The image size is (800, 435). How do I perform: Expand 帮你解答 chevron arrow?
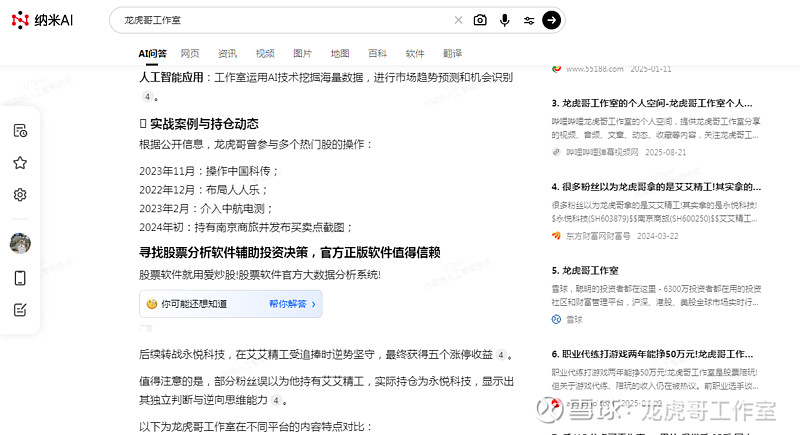pyautogui.click(x=313, y=304)
